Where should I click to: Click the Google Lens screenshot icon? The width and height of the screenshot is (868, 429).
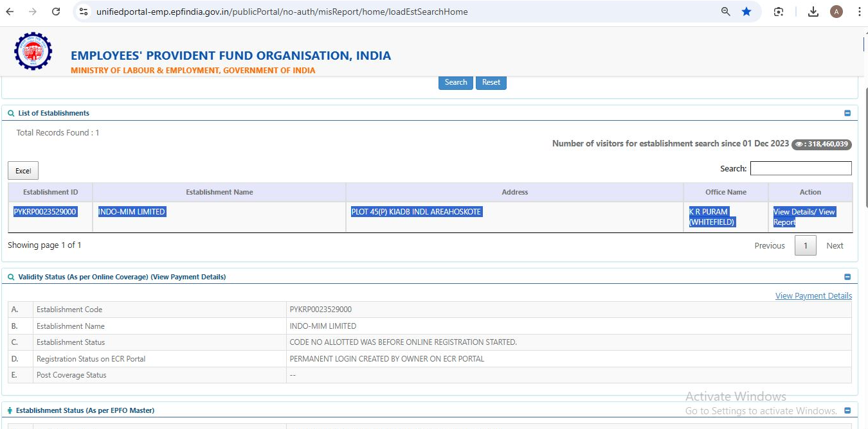(x=779, y=12)
